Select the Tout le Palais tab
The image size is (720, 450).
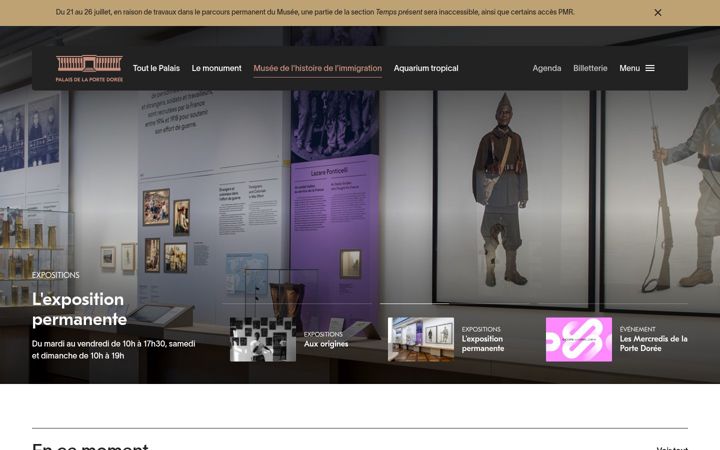[x=156, y=68]
